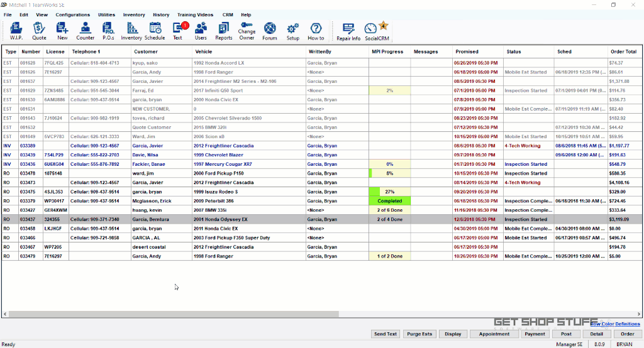The image size is (644, 348).
Task: Click the Payment button
Action: 535,334
